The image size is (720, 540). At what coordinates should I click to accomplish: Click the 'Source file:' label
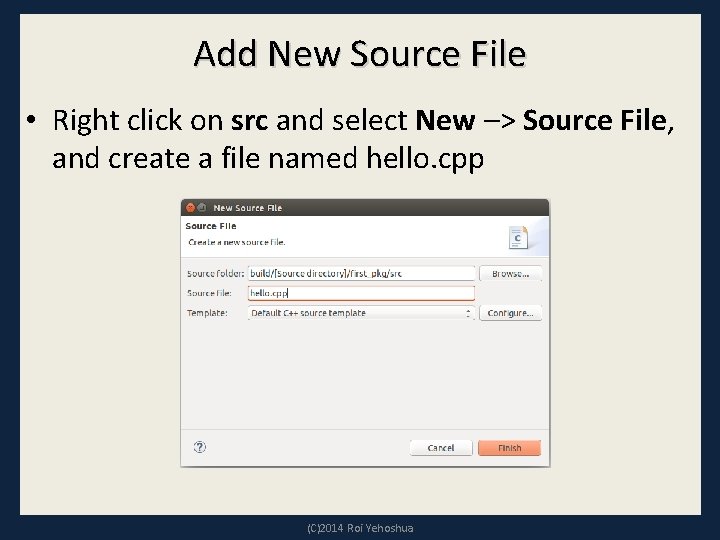click(209, 293)
